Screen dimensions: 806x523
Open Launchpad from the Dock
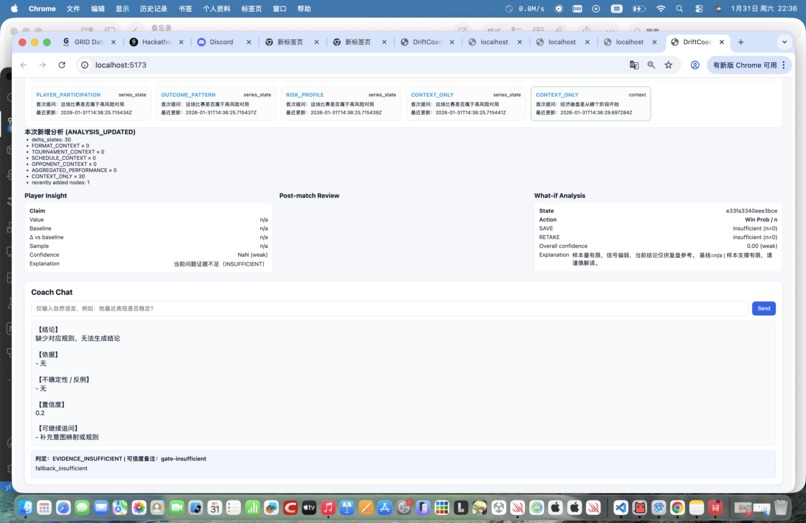44,508
